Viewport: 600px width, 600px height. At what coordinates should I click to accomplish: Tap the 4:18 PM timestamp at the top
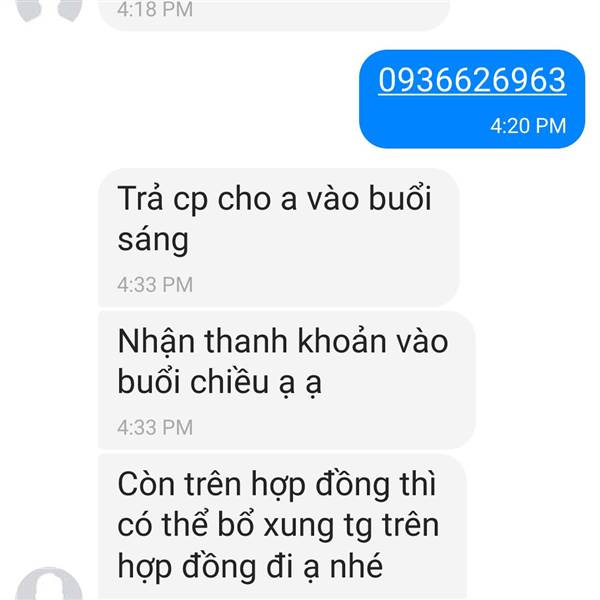tap(155, 10)
